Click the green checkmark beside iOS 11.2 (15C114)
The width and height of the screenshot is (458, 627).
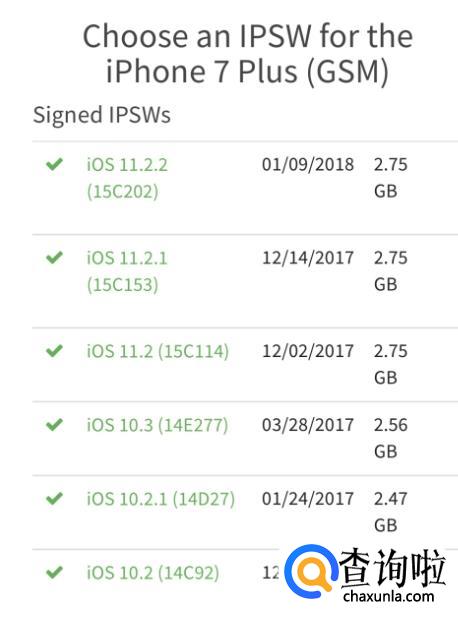54,351
